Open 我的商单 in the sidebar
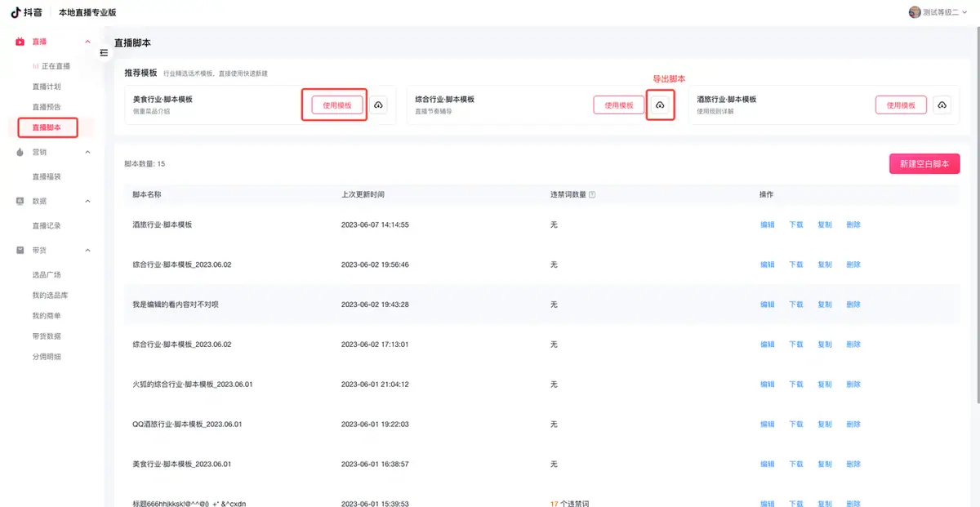Screen dimensions: 980x507 click(x=47, y=315)
